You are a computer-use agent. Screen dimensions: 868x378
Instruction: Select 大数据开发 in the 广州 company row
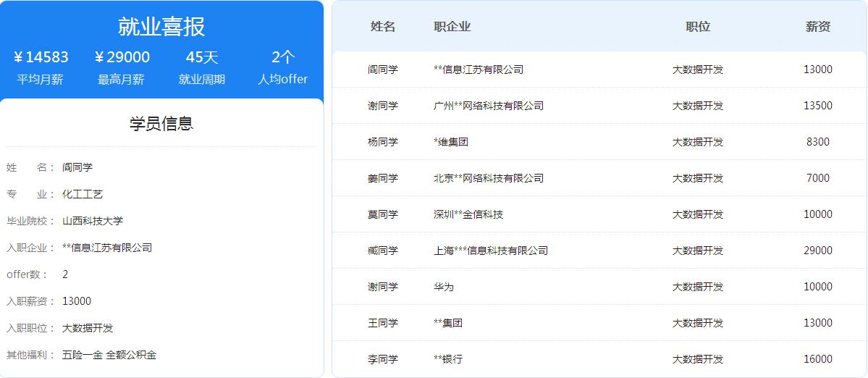pos(697,106)
